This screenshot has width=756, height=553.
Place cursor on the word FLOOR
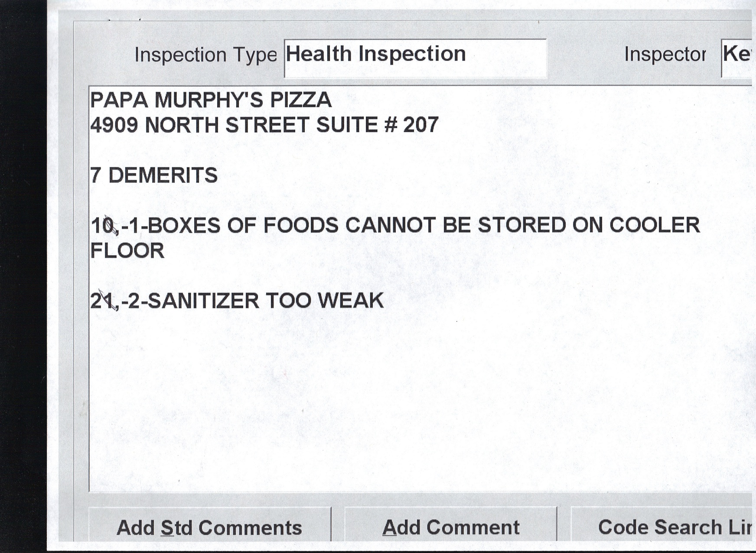[127, 251]
